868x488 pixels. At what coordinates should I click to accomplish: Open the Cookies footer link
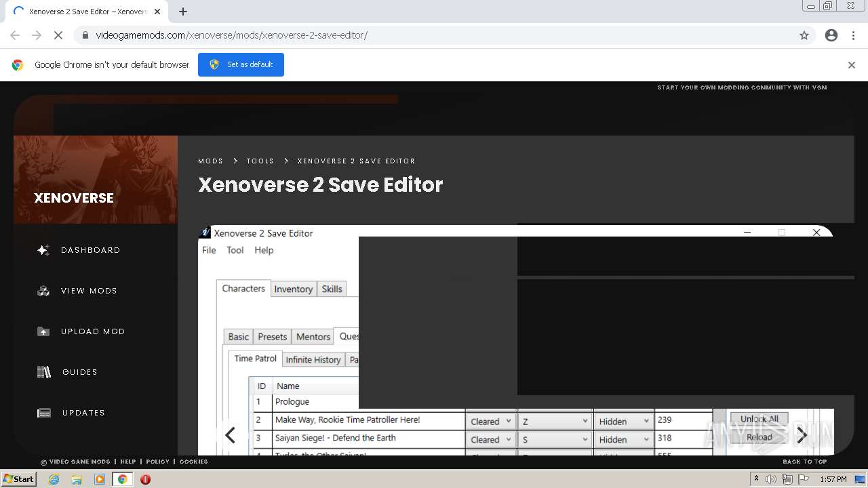click(193, 462)
